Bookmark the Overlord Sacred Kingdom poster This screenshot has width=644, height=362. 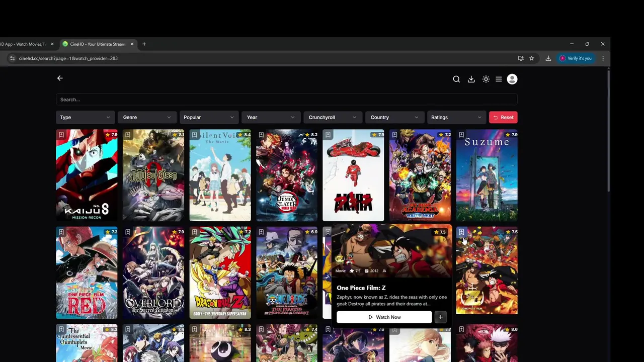point(128,232)
